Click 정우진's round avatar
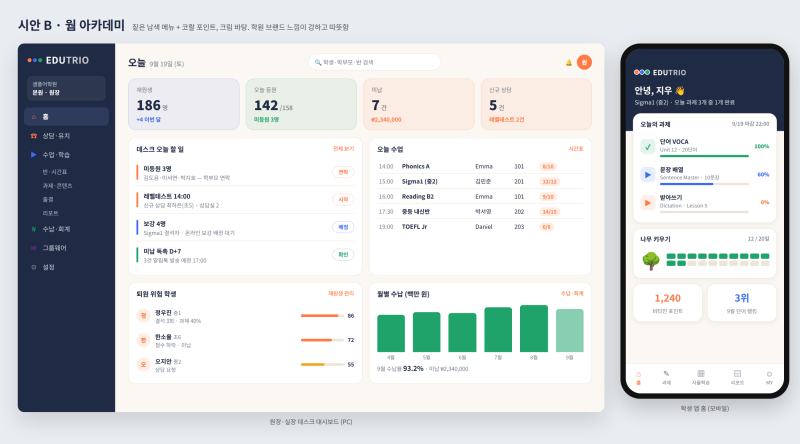Screen dimensions: 800x444 [143, 316]
